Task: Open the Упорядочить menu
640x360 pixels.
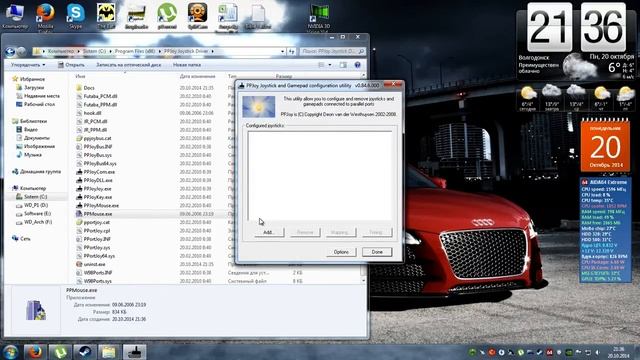Action: tap(28, 65)
